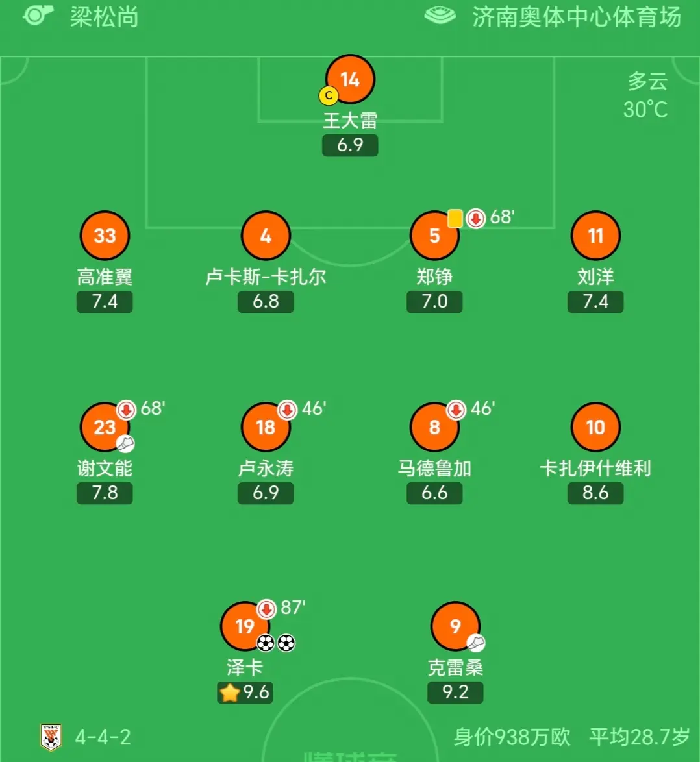Tap the star MVP icon on 泽卡's rating

coord(230,693)
